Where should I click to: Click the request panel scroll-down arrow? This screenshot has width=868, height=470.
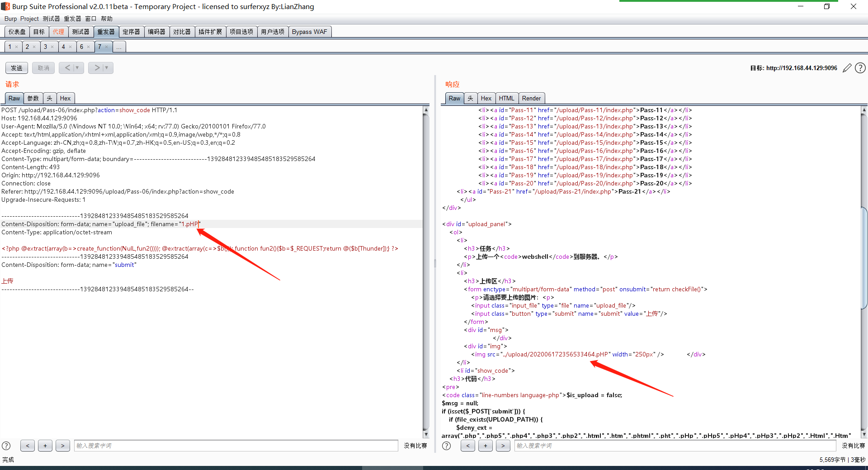pyautogui.click(x=426, y=435)
